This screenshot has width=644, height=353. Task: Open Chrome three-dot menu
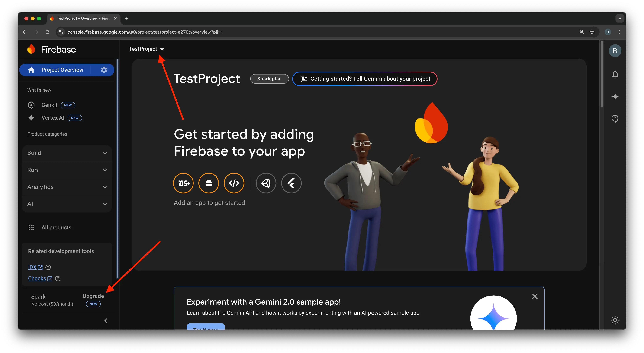coord(619,32)
